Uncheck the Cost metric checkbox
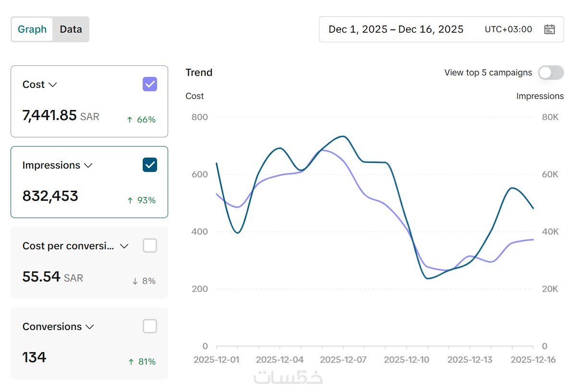 coord(150,85)
